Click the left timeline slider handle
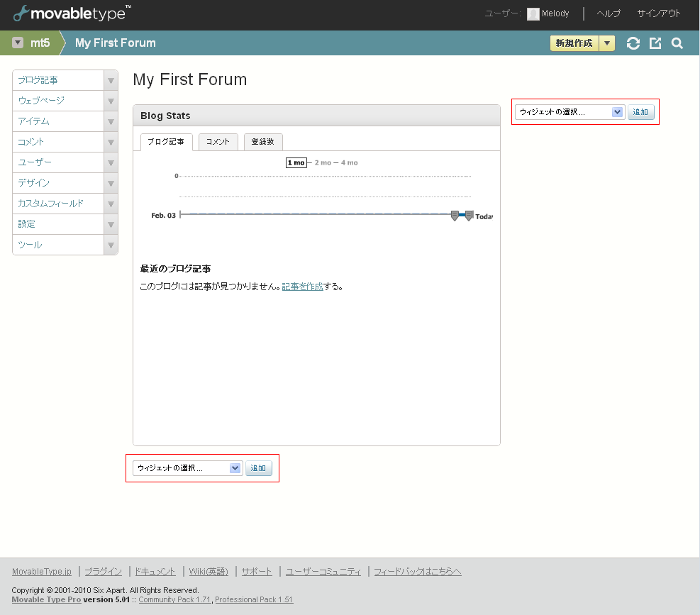Image resolution: width=700 pixels, height=615 pixels. [x=455, y=216]
